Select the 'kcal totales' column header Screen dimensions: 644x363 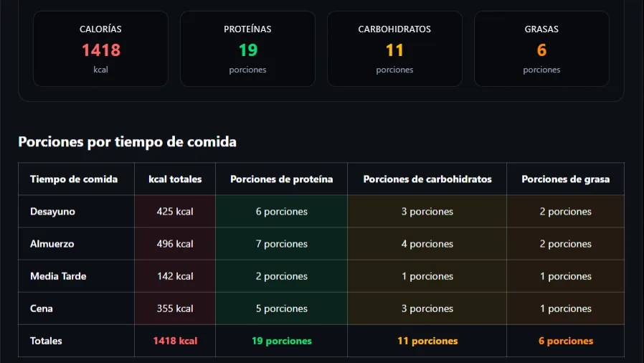click(x=175, y=179)
